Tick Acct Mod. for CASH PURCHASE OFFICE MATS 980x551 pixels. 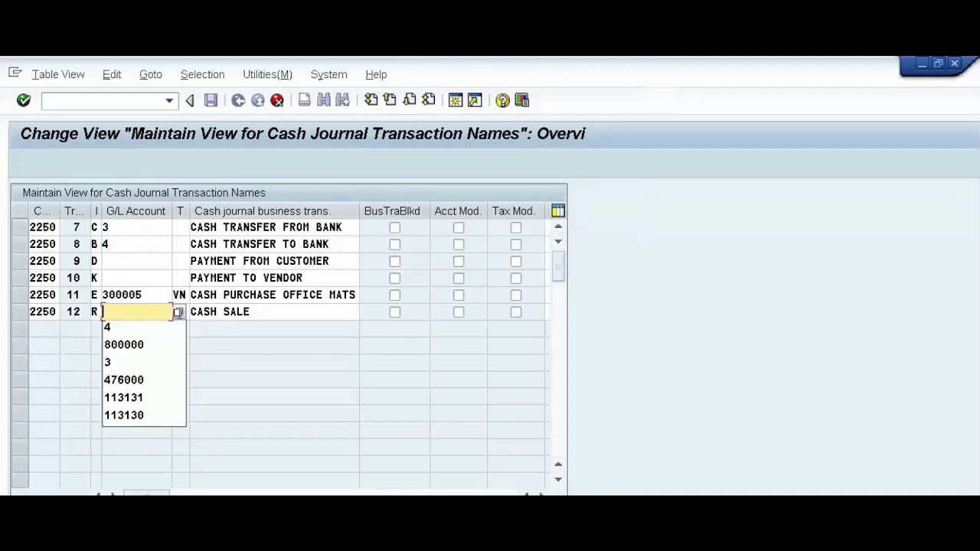459,295
